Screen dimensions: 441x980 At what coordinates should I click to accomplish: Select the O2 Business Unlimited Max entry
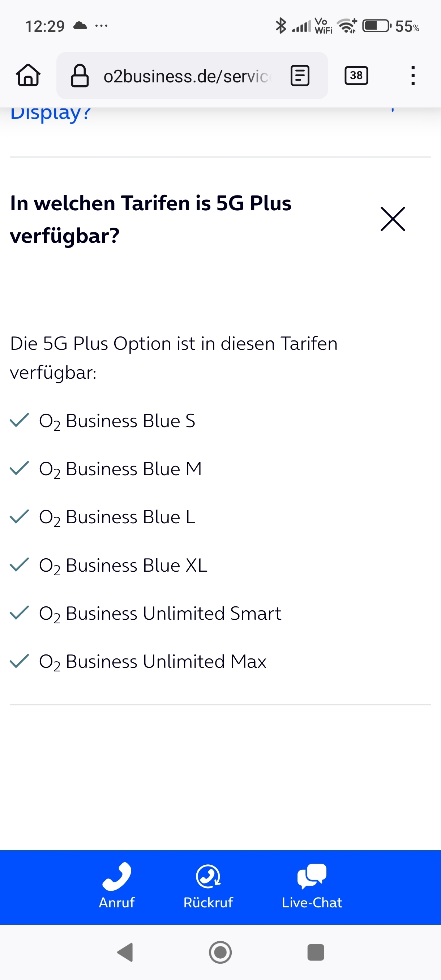(153, 662)
